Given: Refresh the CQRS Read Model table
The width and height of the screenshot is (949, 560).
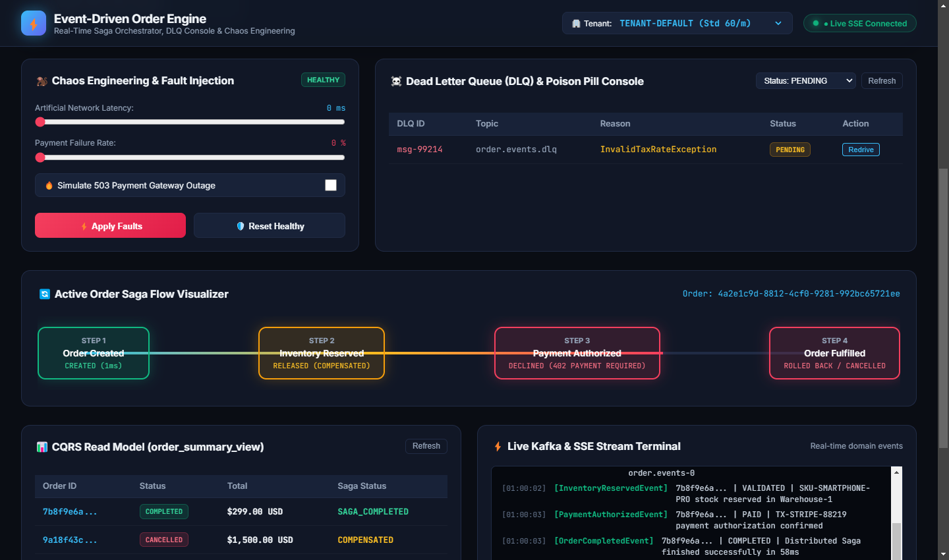Looking at the screenshot, I should click(426, 446).
